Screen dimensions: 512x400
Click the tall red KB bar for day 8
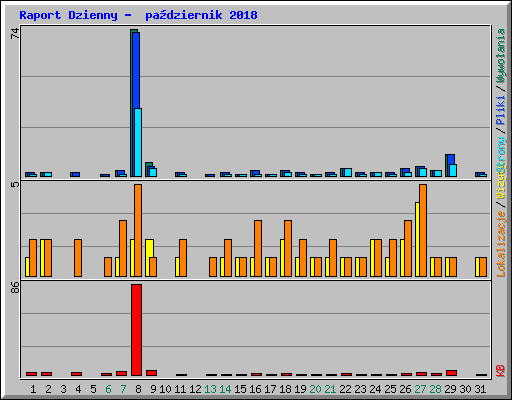136,330
